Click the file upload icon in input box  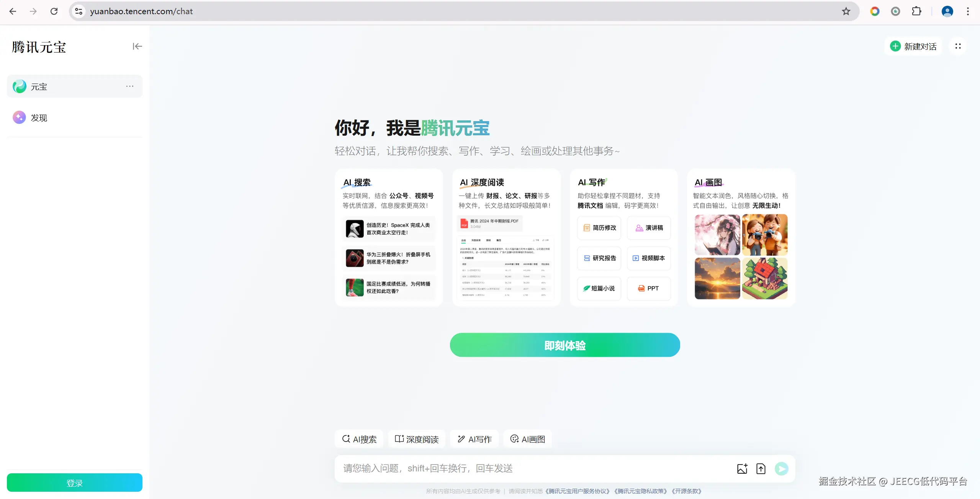coord(761,468)
